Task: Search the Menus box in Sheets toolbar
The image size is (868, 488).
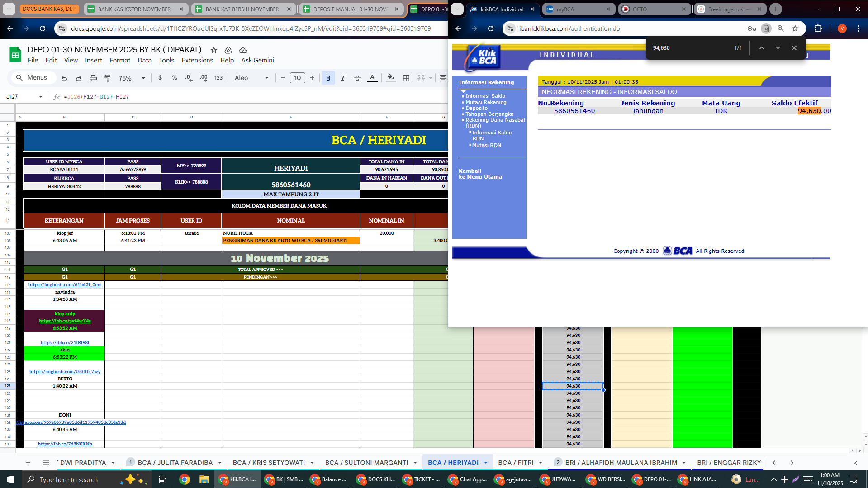Action: pyautogui.click(x=34, y=78)
